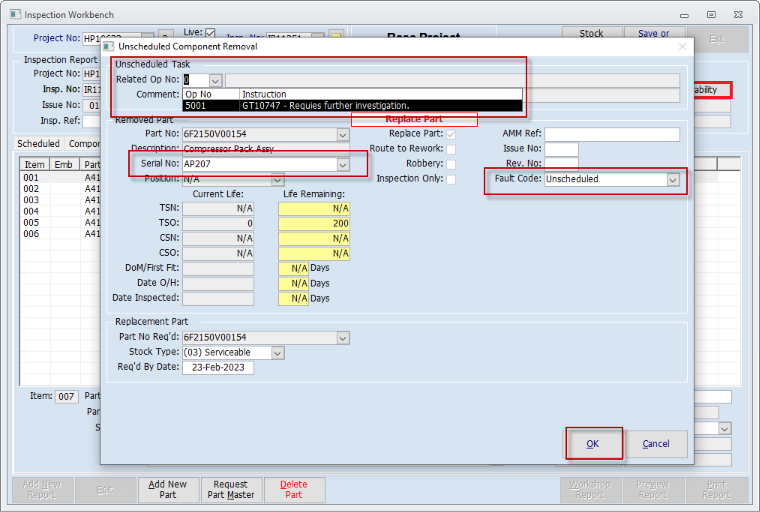The width and height of the screenshot is (760, 512).
Task: Expand the Stock Type dropdown
Action: [278, 353]
